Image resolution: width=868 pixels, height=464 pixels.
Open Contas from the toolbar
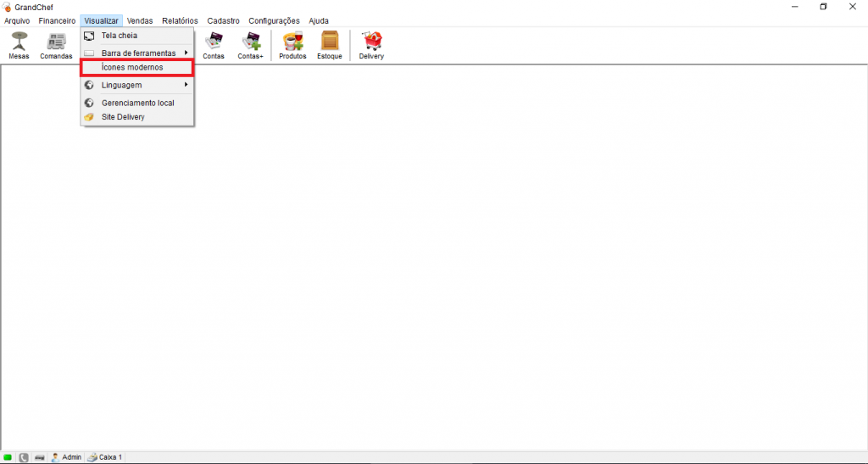214,45
